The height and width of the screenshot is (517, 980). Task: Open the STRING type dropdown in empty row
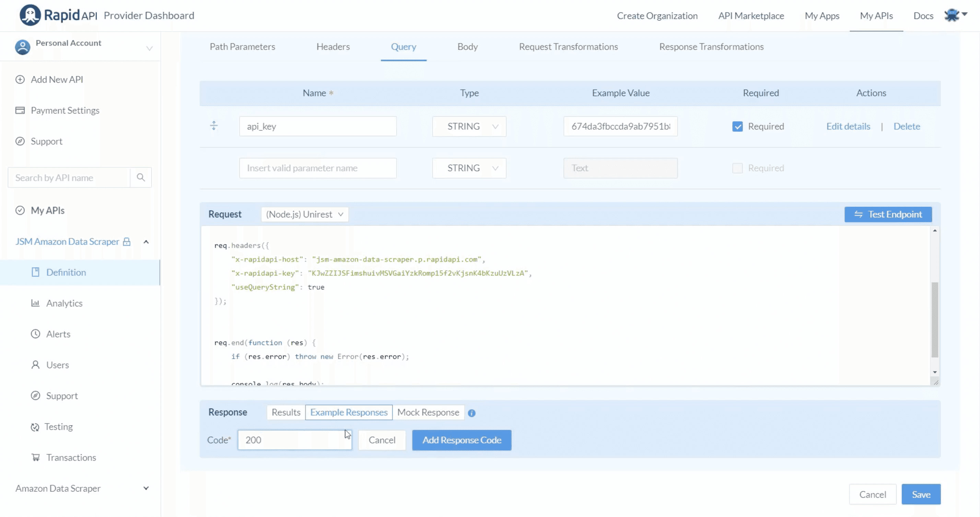[469, 168]
